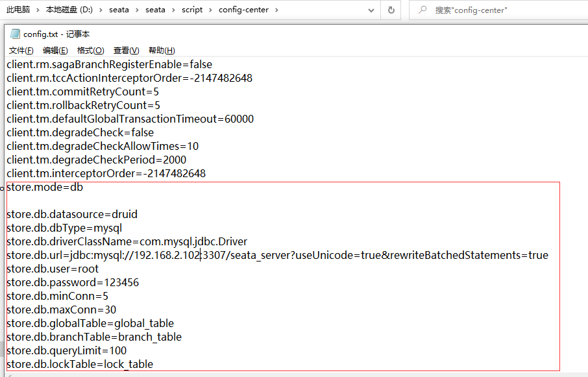Click in the 搜索"config-center" search box

[500, 10]
